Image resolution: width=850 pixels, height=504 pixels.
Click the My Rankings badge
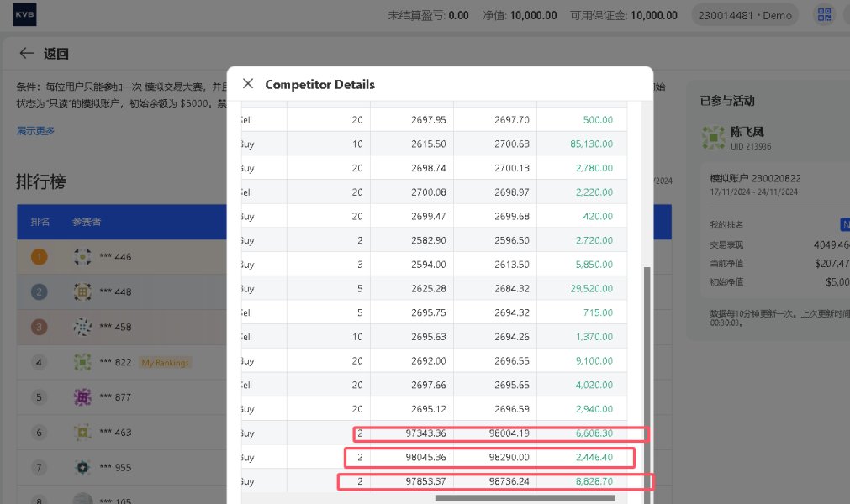pyautogui.click(x=166, y=363)
